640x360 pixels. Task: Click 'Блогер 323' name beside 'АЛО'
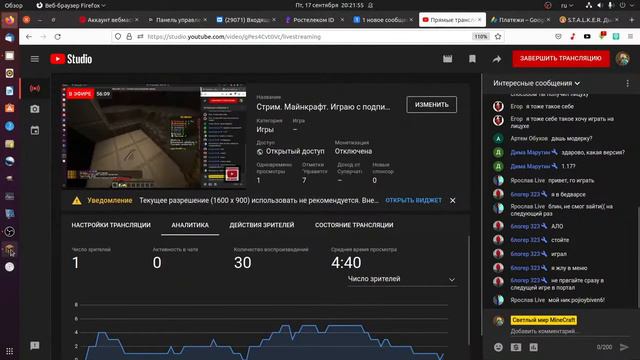click(525, 226)
